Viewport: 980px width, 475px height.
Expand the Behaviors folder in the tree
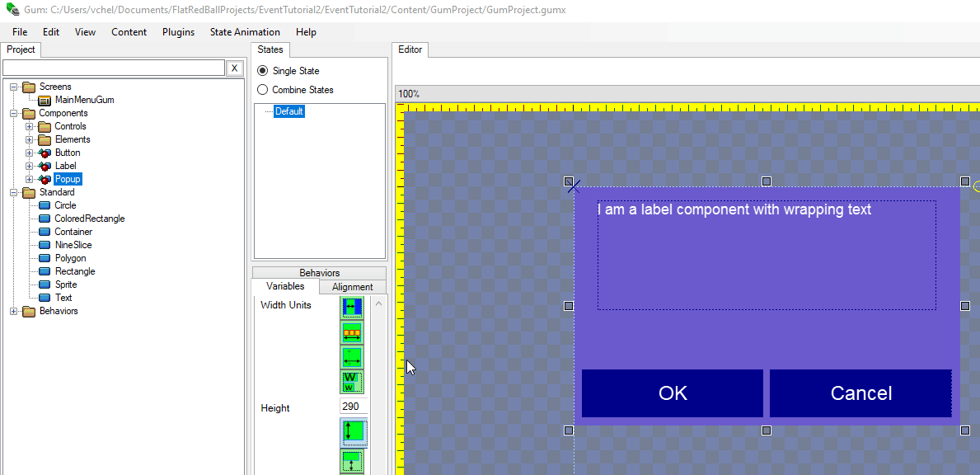14,311
